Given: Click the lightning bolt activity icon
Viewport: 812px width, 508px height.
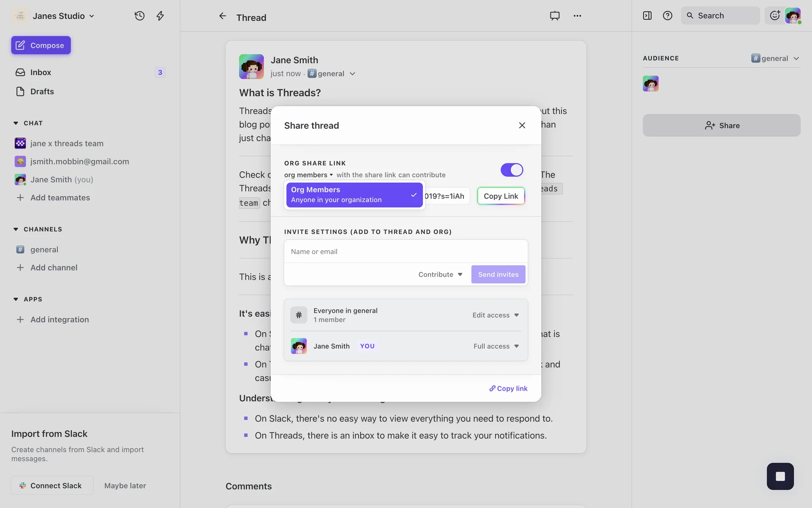Looking at the screenshot, I should [160, 16].
